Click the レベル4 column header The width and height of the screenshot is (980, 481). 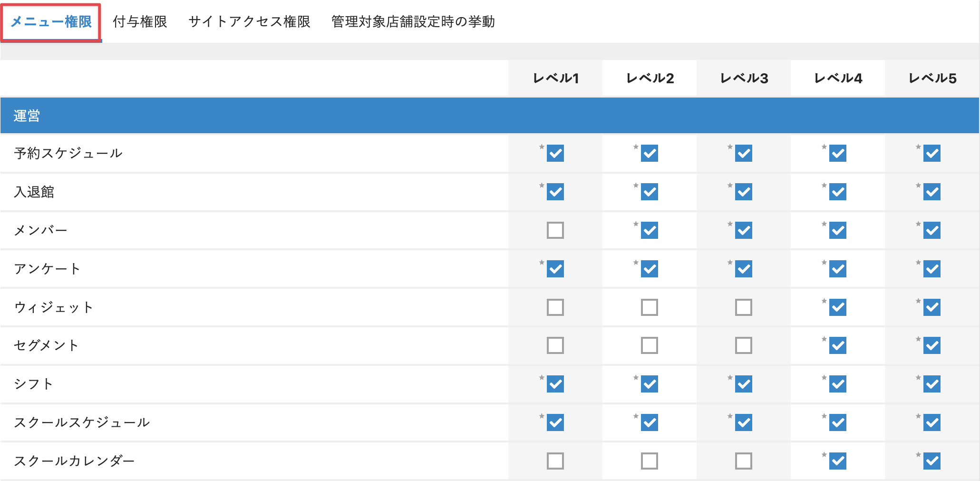pos(838,78)
